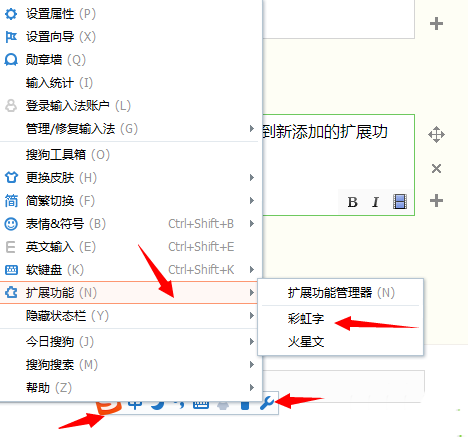Click the wrench tool icon on status bar
This screenshot has height=437, width=468.
click(x=267, y=403)
